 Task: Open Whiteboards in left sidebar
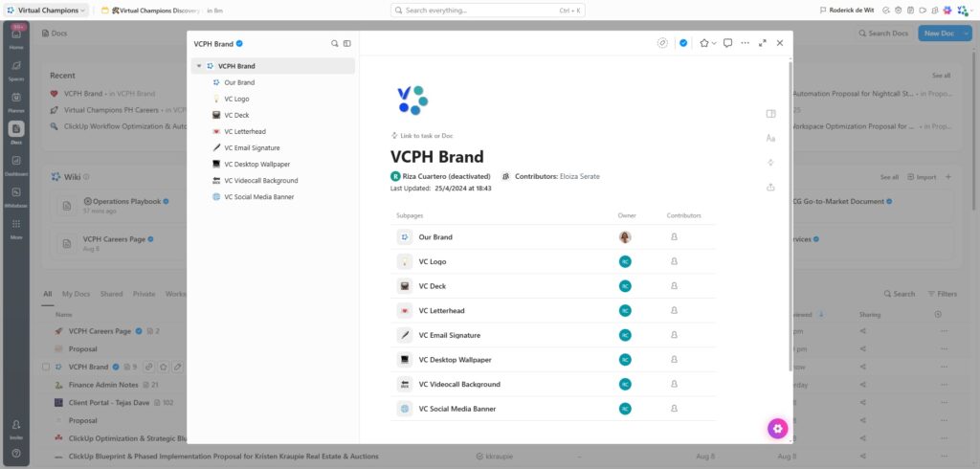coord(16,197)
